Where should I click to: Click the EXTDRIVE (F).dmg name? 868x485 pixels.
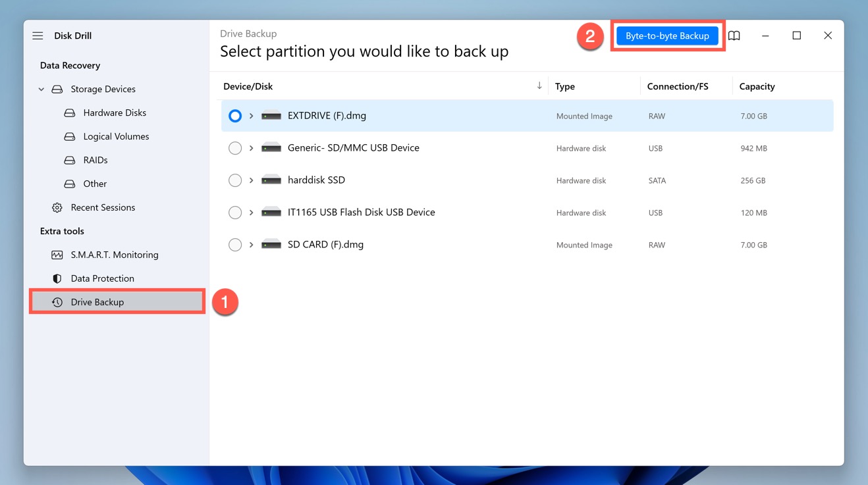click(327, 116)
